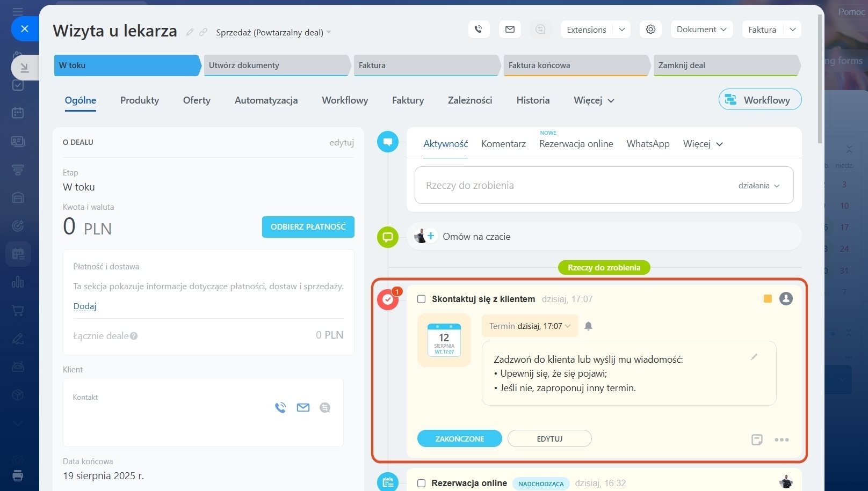
Task: Copy deal link using chain icon
Action: click(x=204, y=32)
